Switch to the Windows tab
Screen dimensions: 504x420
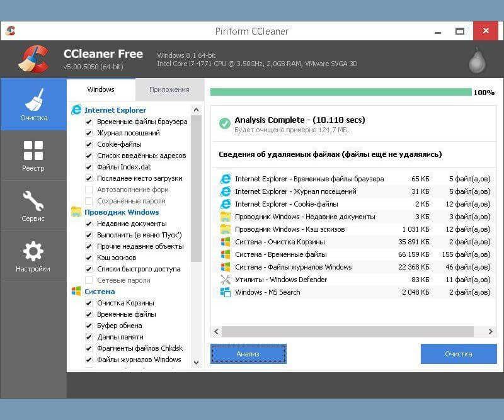[x=101, y=89]
